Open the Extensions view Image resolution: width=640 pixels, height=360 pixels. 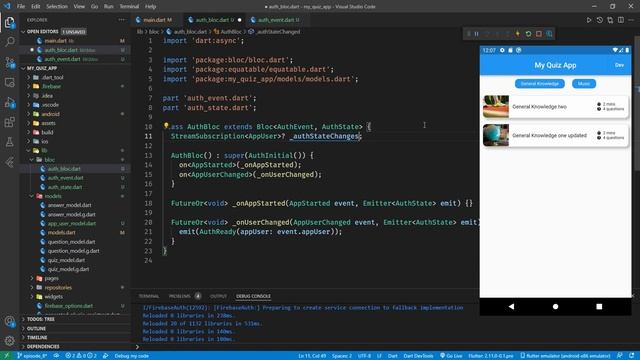(x=9, y=122)
